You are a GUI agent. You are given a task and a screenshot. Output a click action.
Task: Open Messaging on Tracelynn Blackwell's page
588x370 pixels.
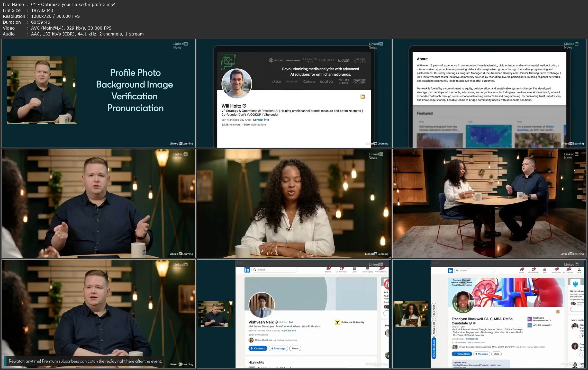(556, 270)
